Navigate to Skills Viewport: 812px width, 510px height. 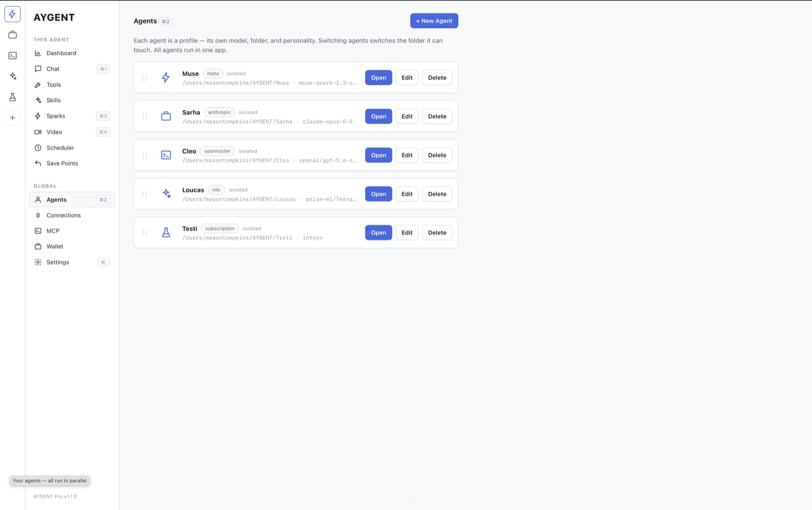point(72,100)
